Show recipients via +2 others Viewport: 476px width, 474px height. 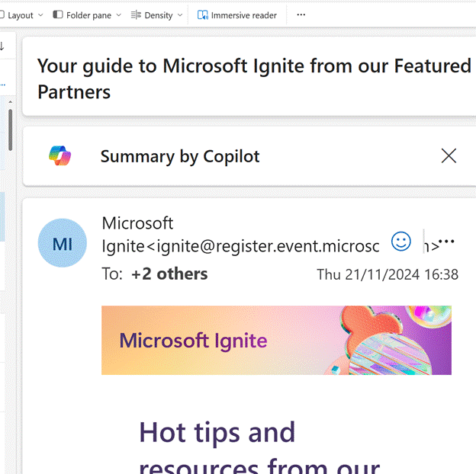pyautogui.click(x=169, y=274)
